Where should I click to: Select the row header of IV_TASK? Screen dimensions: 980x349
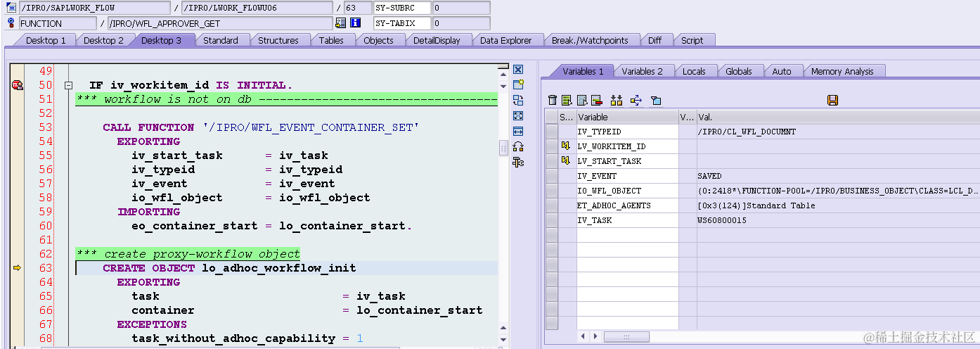click(552, 220)
